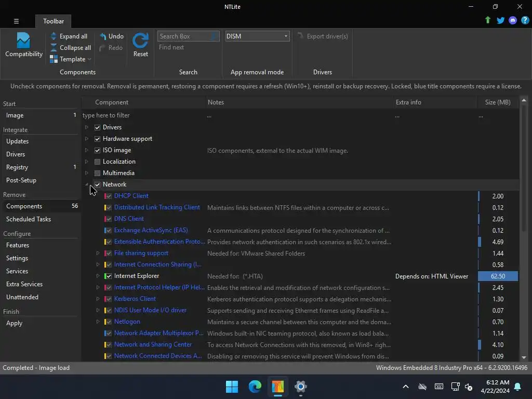Open Settings from the taskbar
This screenshot has height=399, width=532.
tap(301, 387)
